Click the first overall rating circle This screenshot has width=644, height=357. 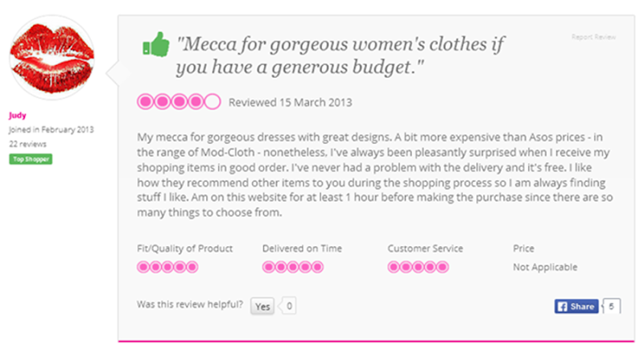click(146, 102)
